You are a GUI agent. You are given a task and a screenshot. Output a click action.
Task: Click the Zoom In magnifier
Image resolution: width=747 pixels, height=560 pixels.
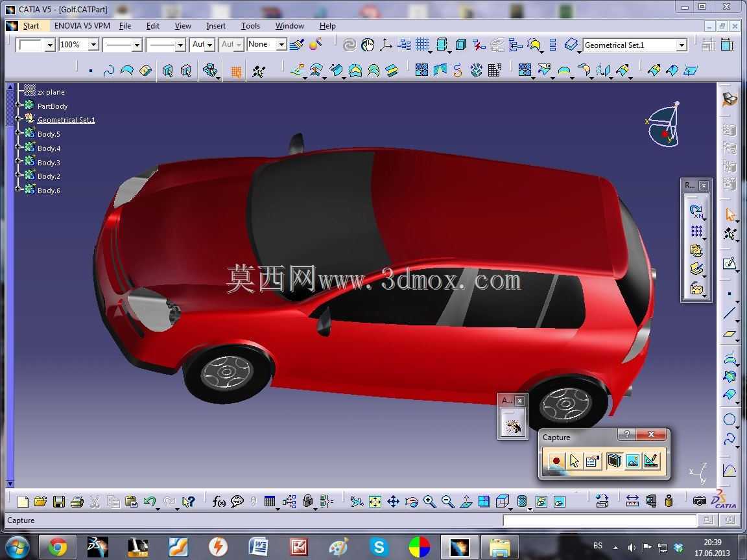pyautogui.click(x=430, y=502)
